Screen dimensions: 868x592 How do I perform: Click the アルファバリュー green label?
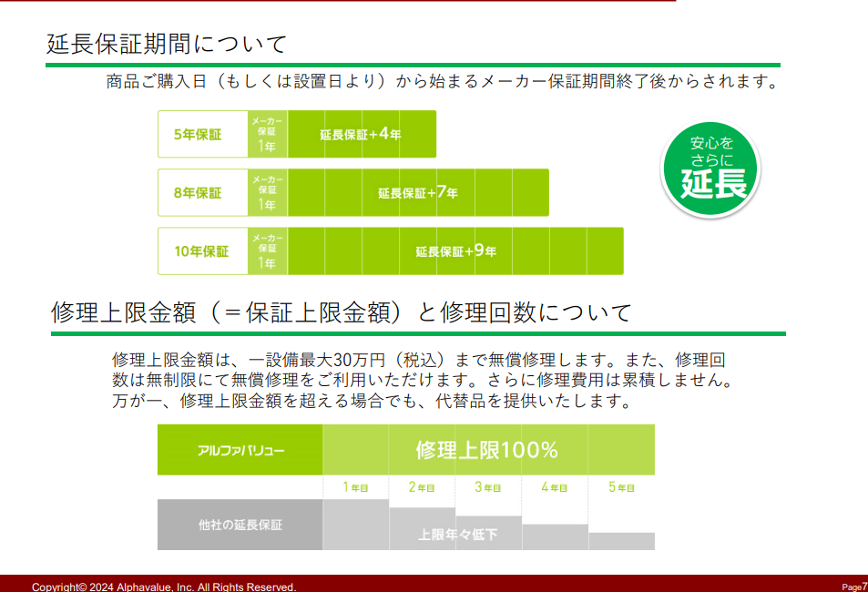240,450
